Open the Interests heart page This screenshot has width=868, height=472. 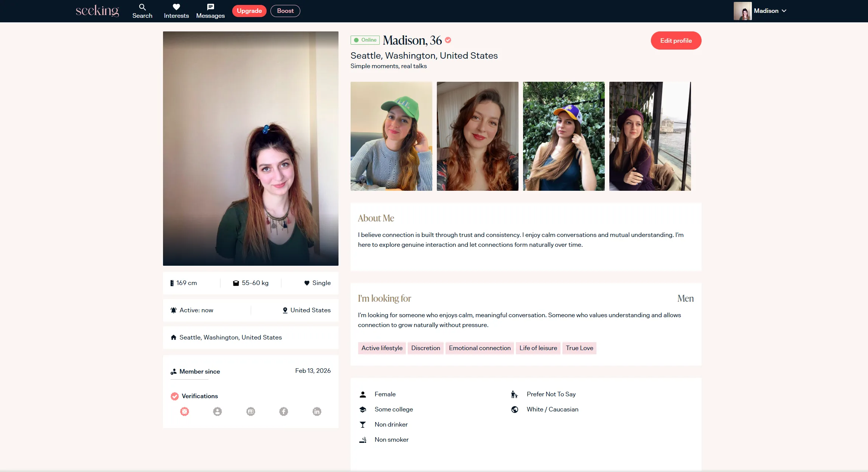click(176, 11)
